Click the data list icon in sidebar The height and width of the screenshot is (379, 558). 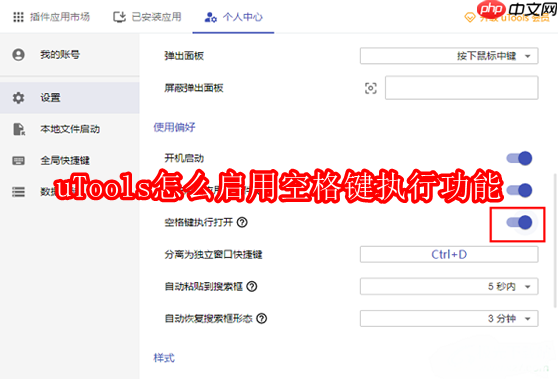(x=19, y=192)
